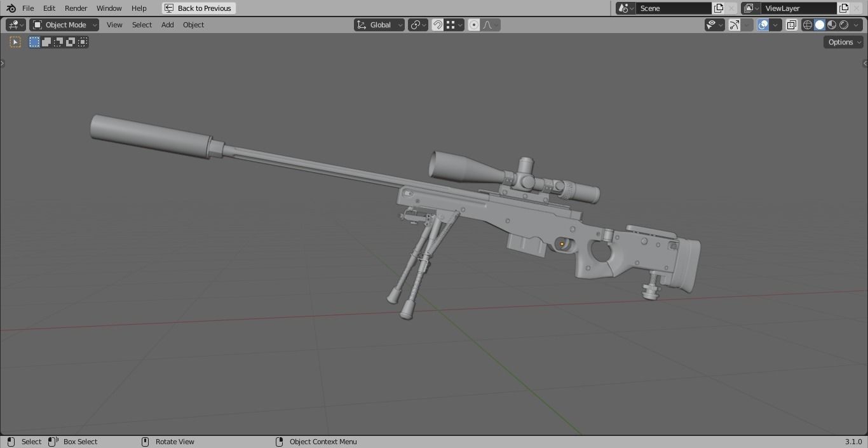The width and height of the screenshot is (868, 448).
Task: Open the proportional editing falloff dropdown
Action: point(491,25)
